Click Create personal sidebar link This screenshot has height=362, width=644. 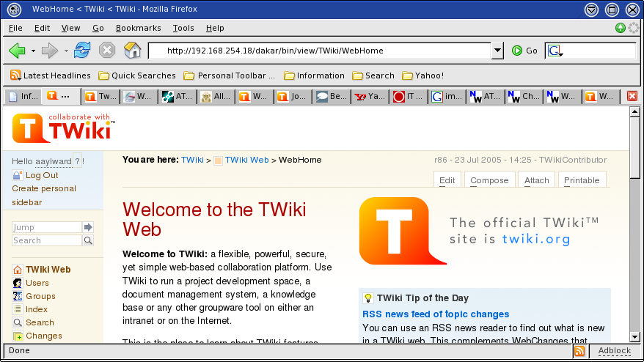click(x=44, y=196)
